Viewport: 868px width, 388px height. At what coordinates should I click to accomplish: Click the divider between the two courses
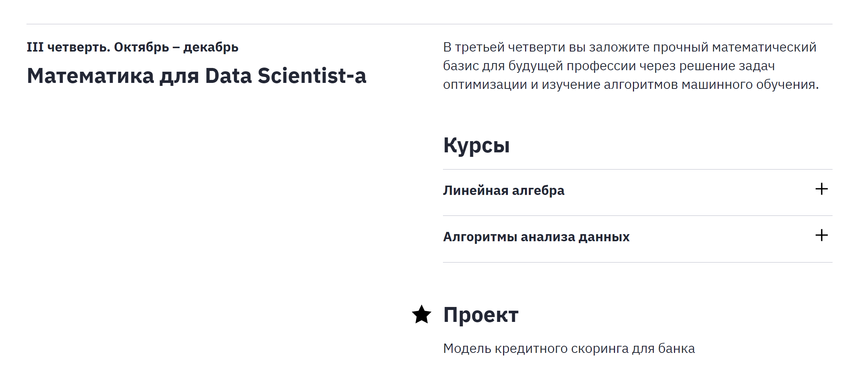pos(637,215)
